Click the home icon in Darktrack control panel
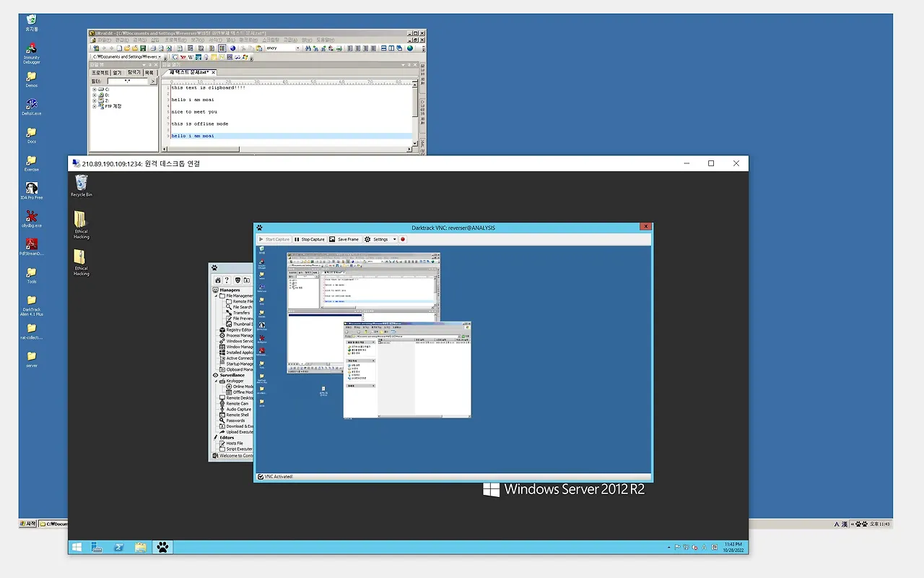924x578 pixels. coord(218,280)
